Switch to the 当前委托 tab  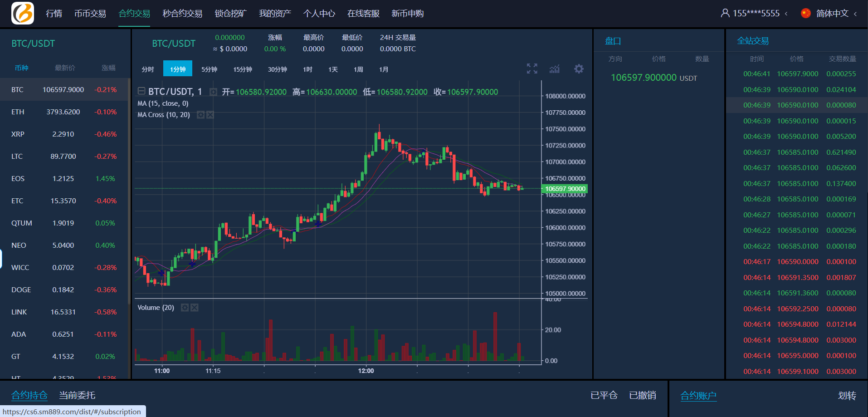point(77,395)
